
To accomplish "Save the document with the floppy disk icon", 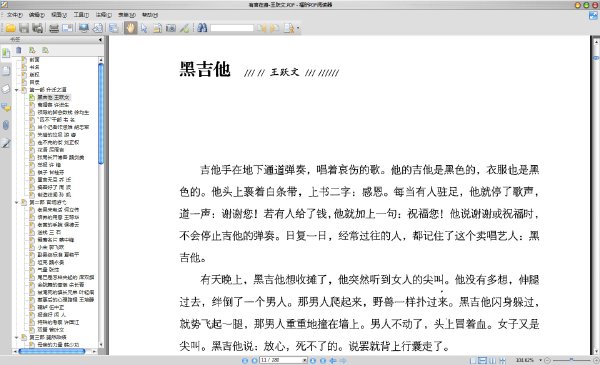I will (x=24, y=28).
